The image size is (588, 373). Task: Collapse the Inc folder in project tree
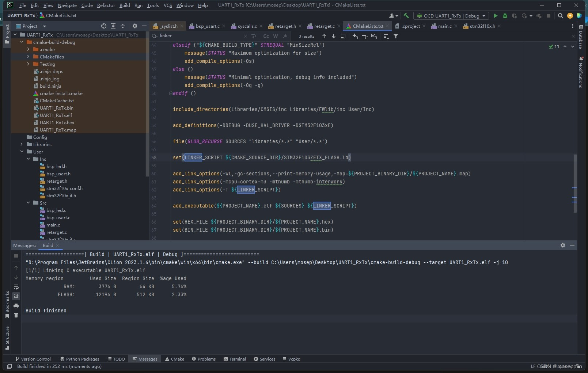pyautogui.click(x=28, y=159)
